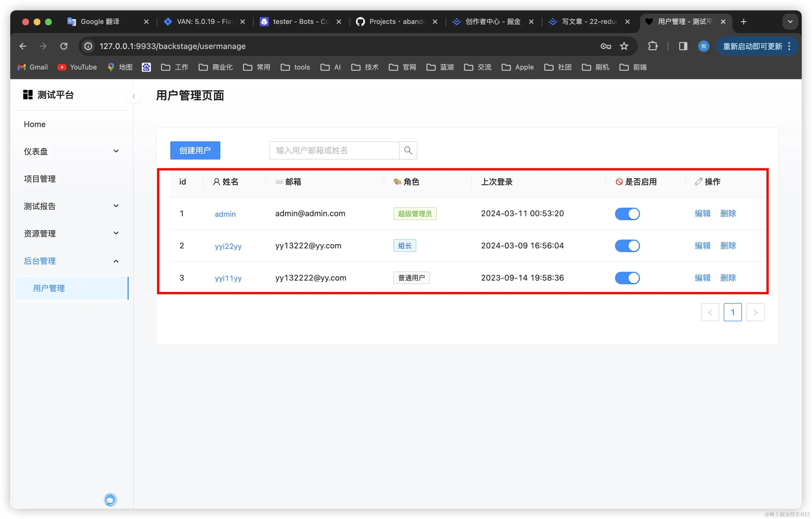This screenshot has height=519, width=812.
Task: Open the browser extensions puzzle icon
Action: [653, 46]
